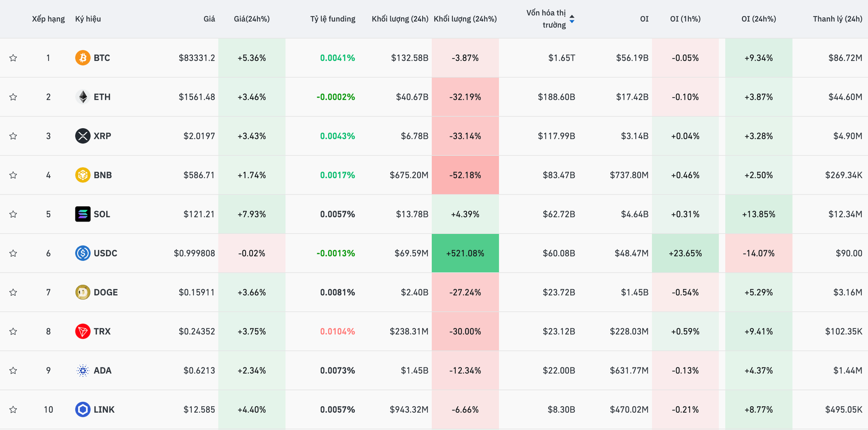This screenshot has width=868, height=430.
Task: Open the DOGE symbol link
Action: 105,292
